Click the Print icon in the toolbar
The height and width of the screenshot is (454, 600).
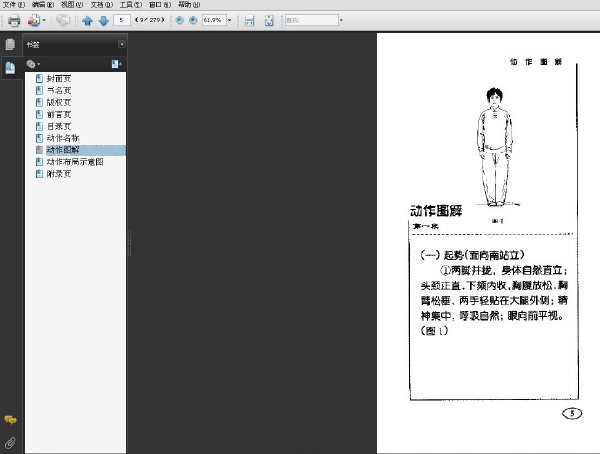pyautogui.click(x=14, y=20)
